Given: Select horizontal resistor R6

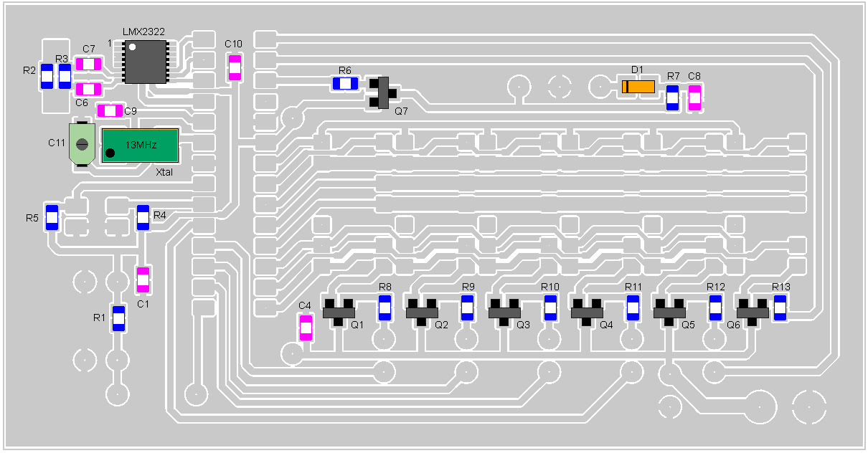Looking at the screenshot, I should pyautogui.click(x=345, y=84).
